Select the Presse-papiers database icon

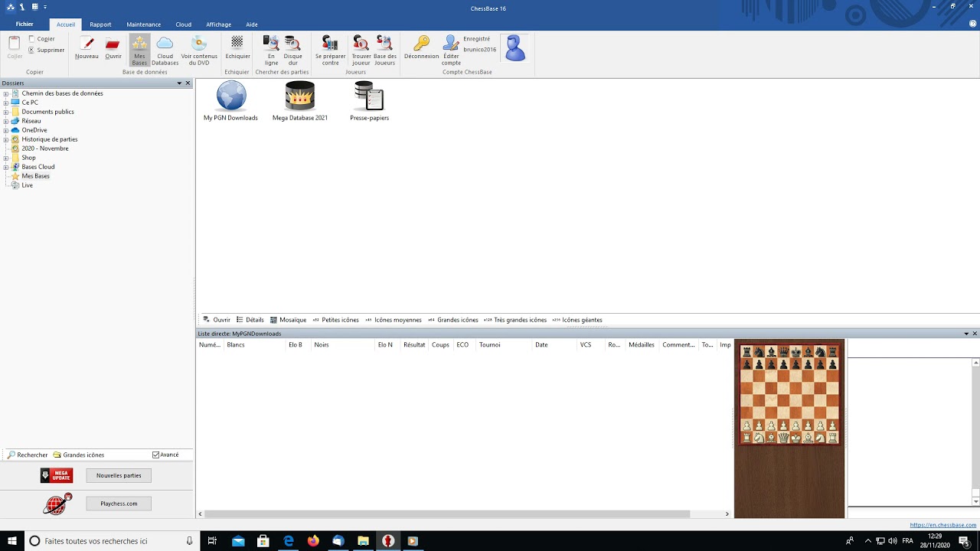tap(369, 101)
